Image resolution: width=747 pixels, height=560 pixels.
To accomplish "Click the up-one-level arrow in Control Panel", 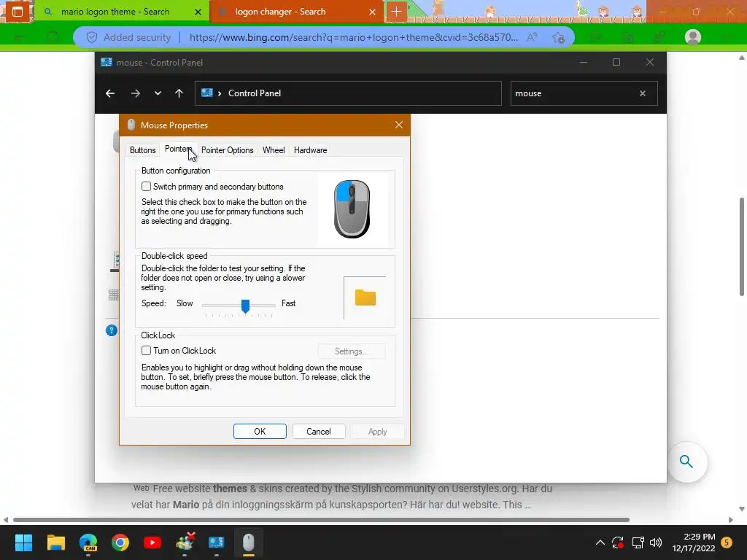I will (x=179, y=93).
